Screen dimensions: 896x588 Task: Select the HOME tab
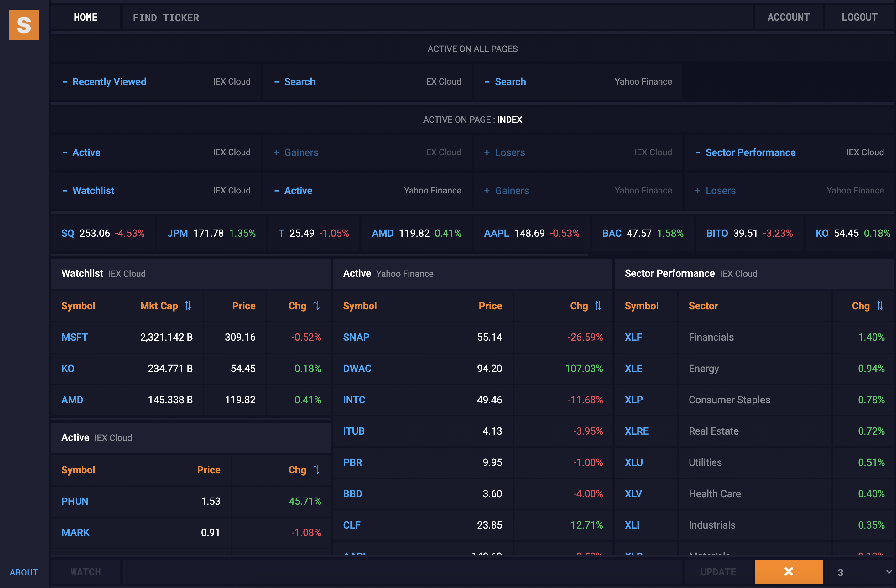[x=86, y=17]
